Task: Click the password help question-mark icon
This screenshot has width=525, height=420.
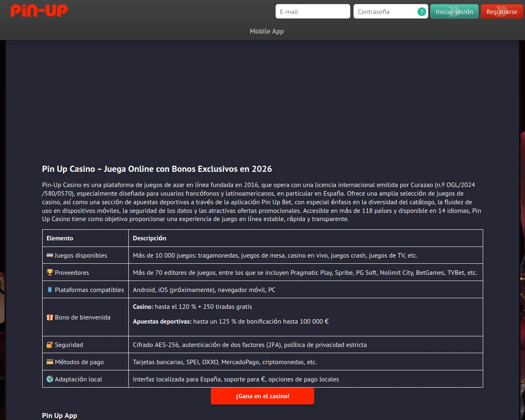Action: pyautogui.click(x=421, y=12)
